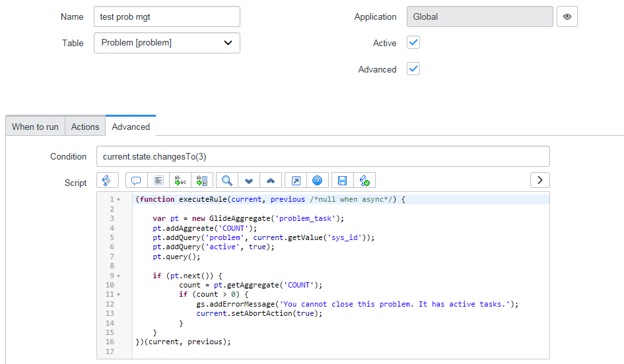Click the save floppy disk icon
The height and width of the screenshot is (364, 624).
click(x=342, y=181)
